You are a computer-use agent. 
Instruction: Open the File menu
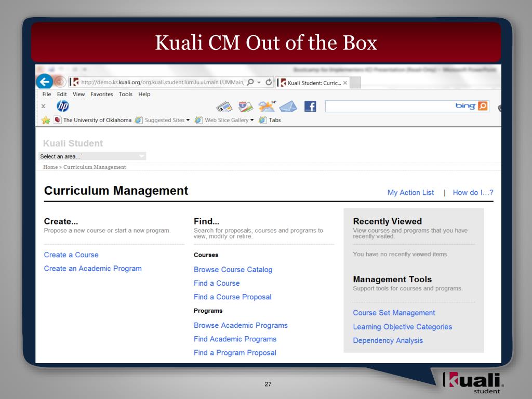[47, 95]
